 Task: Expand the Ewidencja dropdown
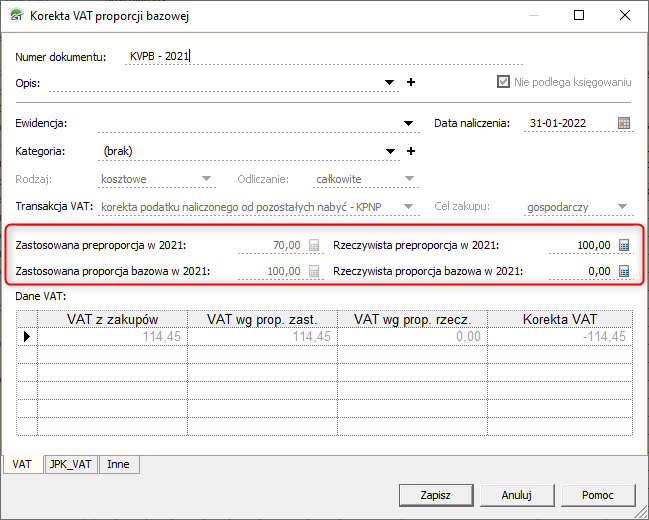[408, 123]
